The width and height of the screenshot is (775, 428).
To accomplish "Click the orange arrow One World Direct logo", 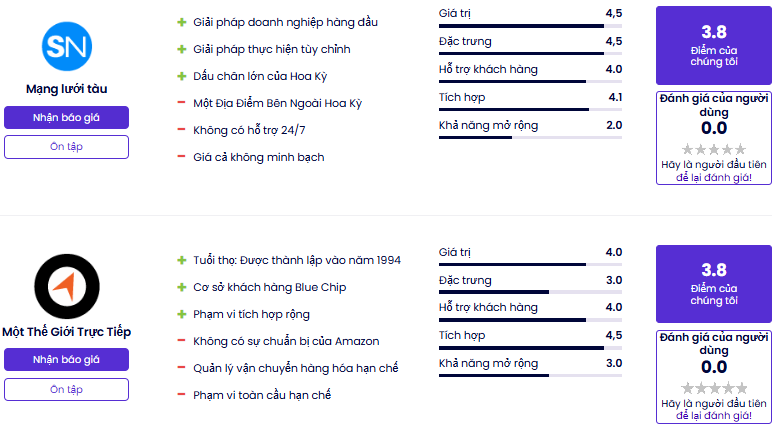I will pyautogui.click(x=67, y=286).
